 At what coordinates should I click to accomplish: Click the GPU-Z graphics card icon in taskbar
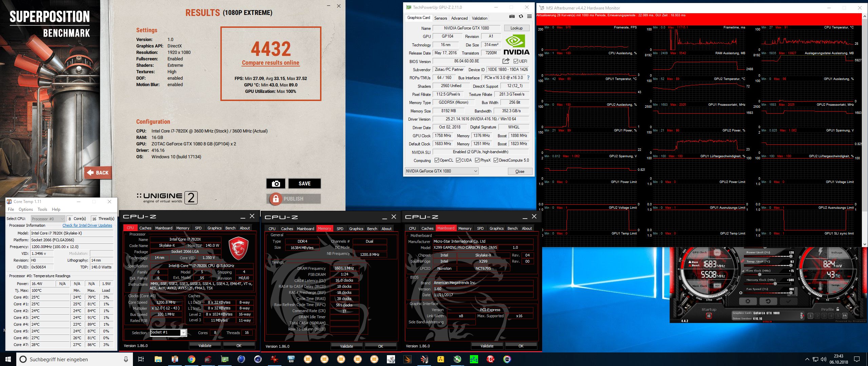point(224,359)
